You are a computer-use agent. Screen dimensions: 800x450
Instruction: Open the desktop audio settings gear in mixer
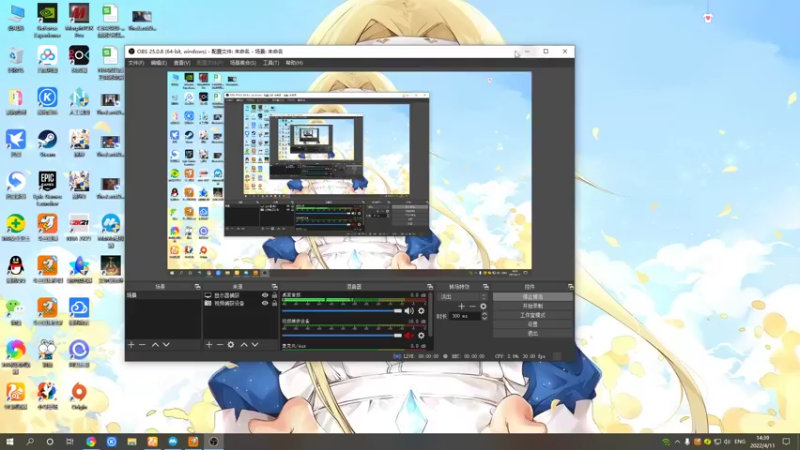click(x=421, y=311)
